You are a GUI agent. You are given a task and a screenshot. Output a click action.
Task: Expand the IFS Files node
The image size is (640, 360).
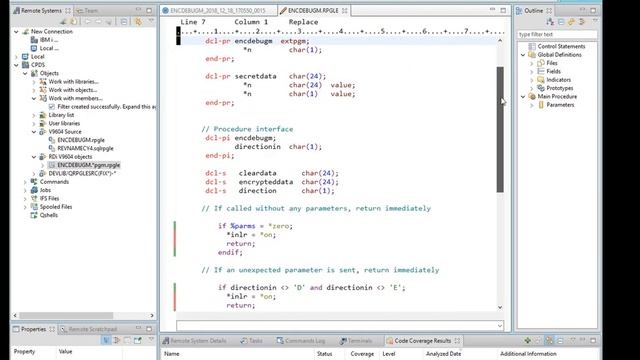pyautogui.click(x=25, y=198)
